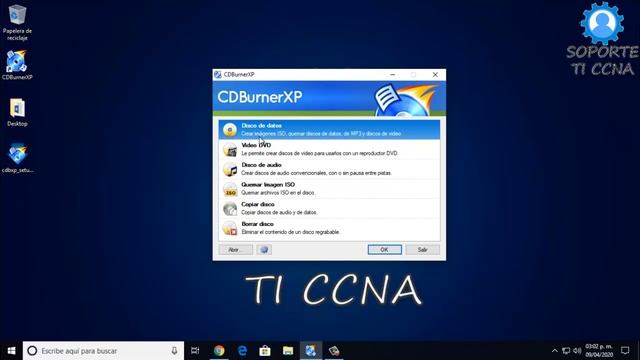The height and width of the screenshot is (360, 640).
Task: Open File Explorer from the taskbar
Action: 288,351
